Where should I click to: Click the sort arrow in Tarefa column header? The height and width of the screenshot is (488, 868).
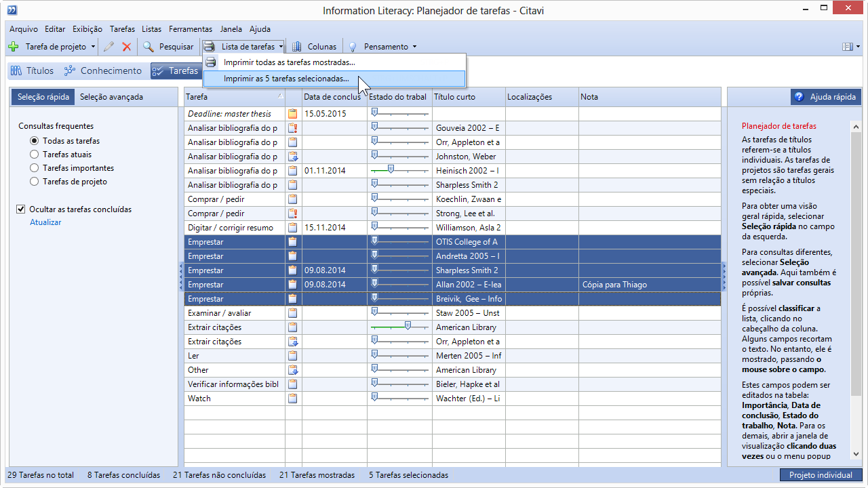(x=280, y=97)
